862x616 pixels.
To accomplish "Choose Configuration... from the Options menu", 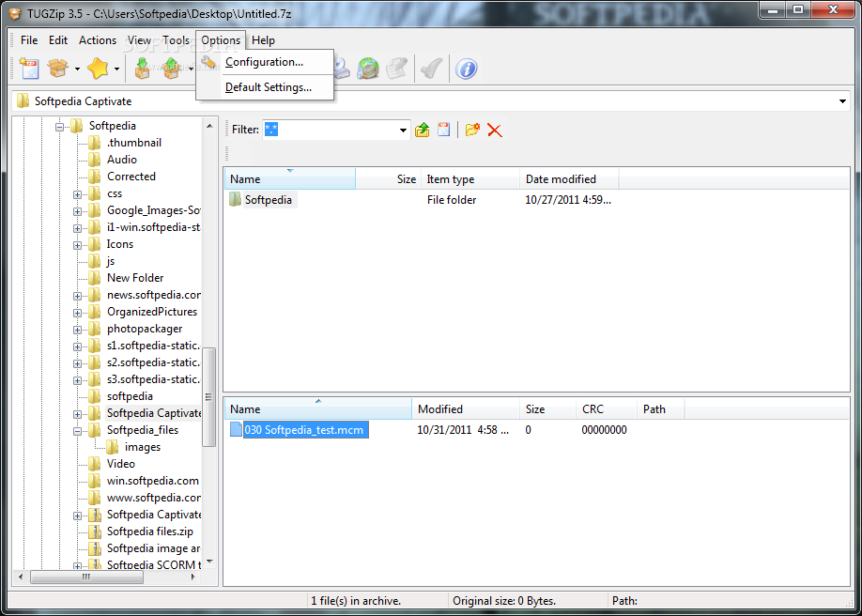I will click(265, 62).
